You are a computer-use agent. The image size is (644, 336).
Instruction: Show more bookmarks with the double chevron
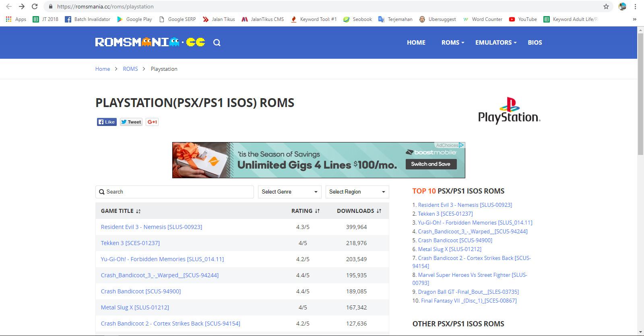tap(635, 19)
